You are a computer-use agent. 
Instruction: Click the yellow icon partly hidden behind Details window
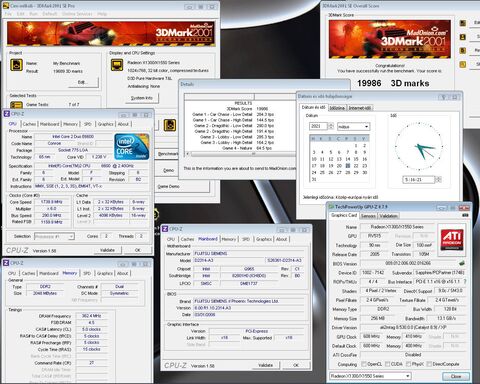170,125
